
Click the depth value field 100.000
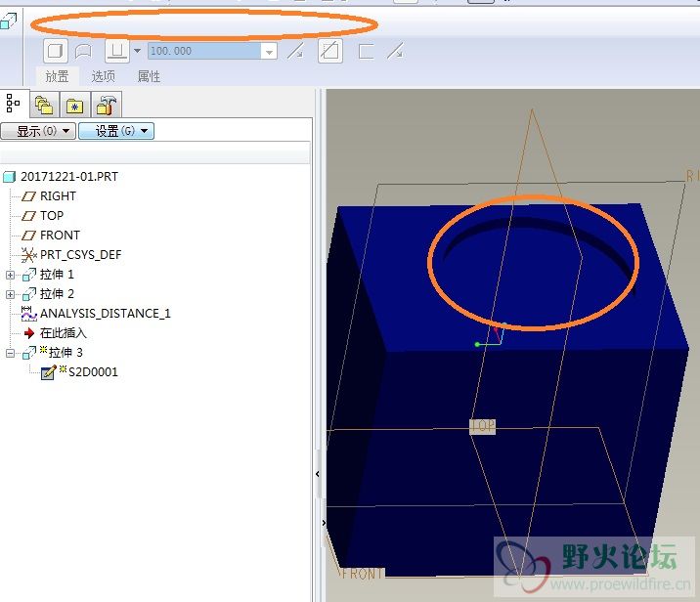pos(204,51)
